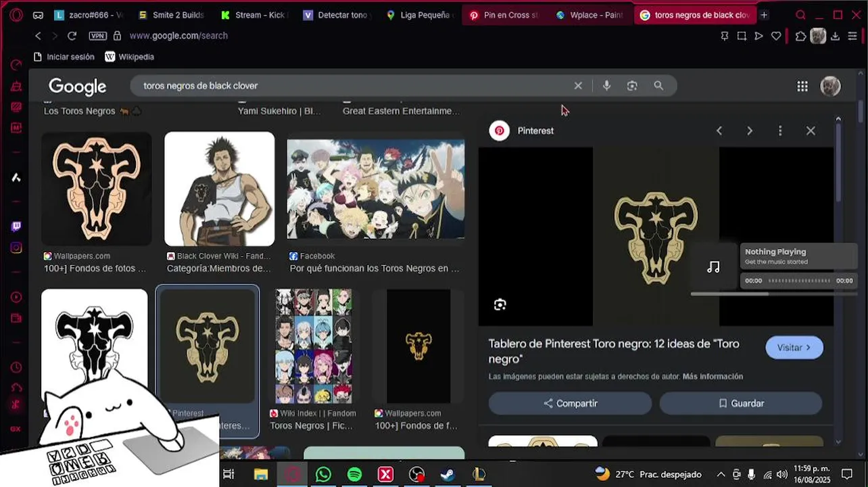Click the Google search magnifier icon
The width and height of the screenshot is (868, 487).
point(658,86)
